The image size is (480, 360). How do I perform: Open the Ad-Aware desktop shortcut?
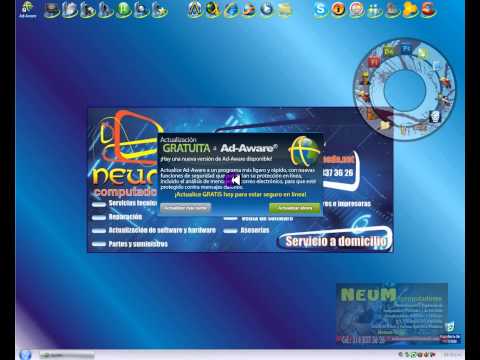27,9
